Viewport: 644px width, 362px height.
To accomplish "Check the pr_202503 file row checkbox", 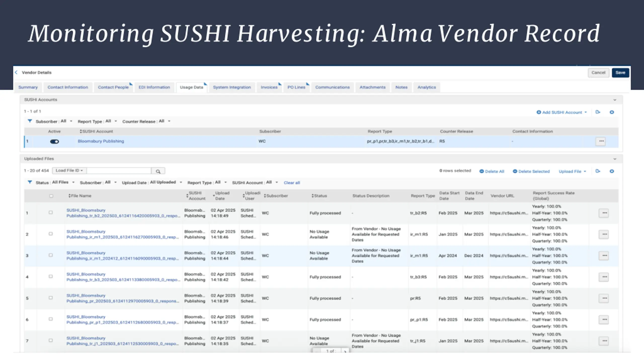I will [51, 298].
